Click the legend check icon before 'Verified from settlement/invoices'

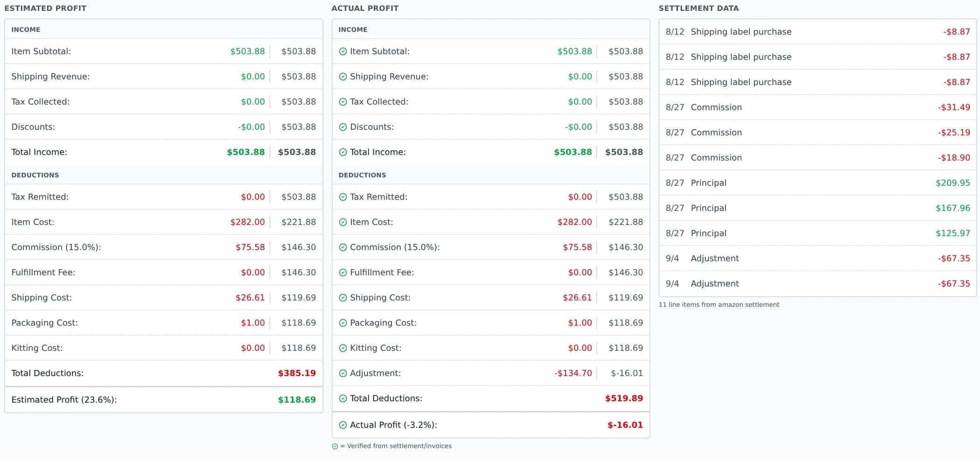pos(335,446)
